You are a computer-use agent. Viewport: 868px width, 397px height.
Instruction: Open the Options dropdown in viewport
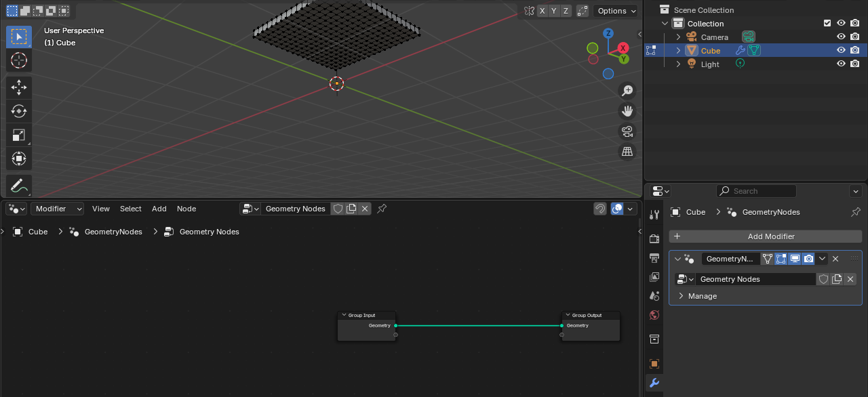[616, 11]
